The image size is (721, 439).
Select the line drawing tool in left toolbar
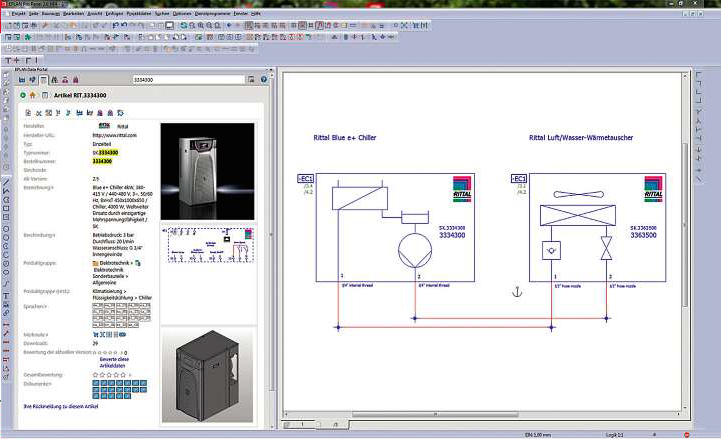coord(6,182)
